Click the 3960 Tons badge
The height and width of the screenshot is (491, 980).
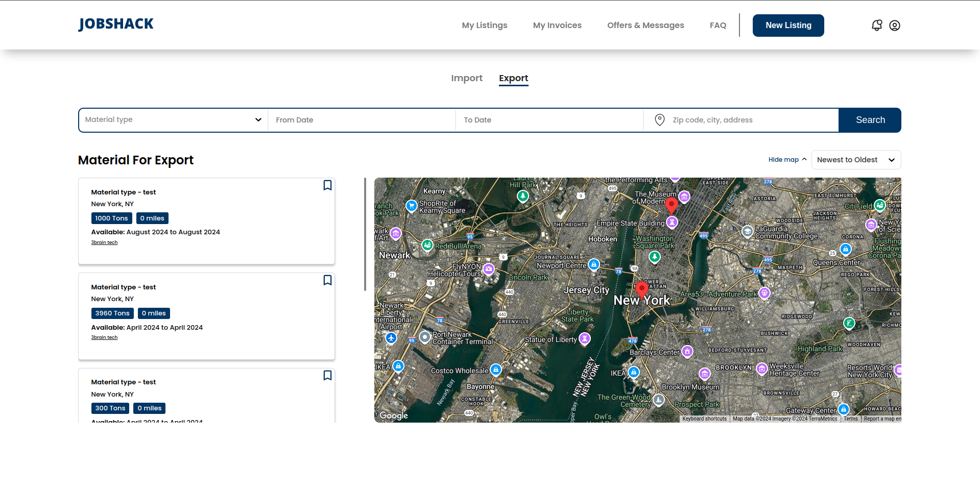tap(112, 313)
